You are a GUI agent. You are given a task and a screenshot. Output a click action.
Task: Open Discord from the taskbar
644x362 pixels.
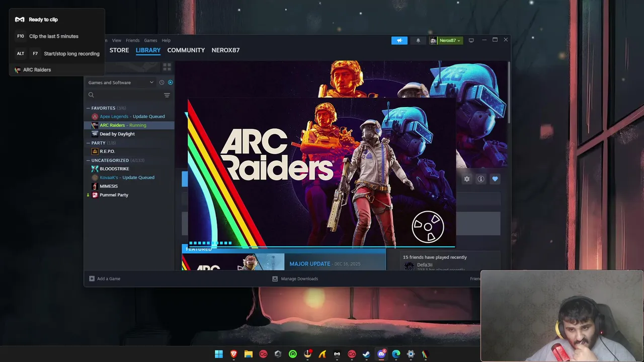(381, 354)
